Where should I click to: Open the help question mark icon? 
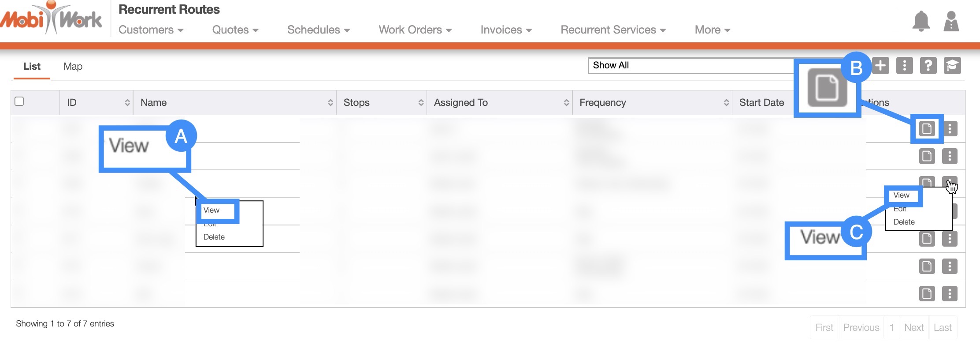tap(928, 66)
